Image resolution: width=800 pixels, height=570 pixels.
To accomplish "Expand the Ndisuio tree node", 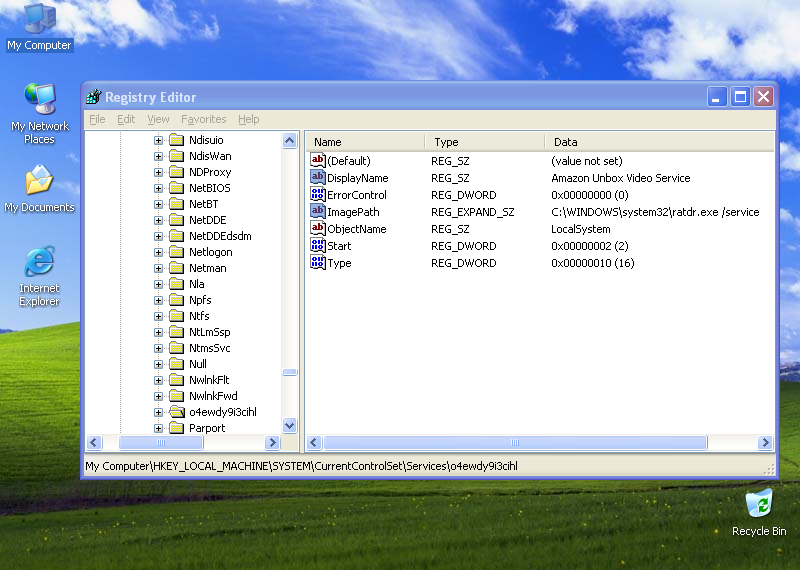I will (x=158, y=140).
